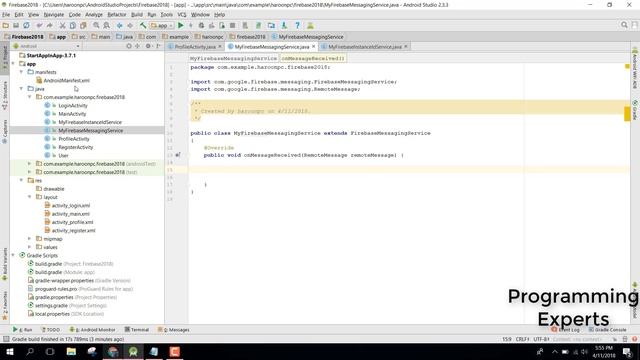Click the Search Everywhere magnifier icon
The image size is (640, 360).
pos(624,25)
